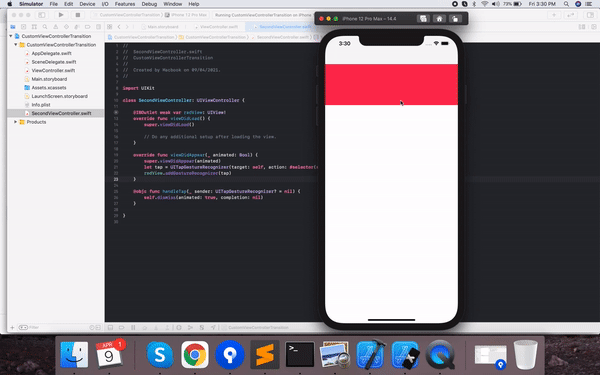
Task: Open Main.storyboard from the file list
Action: click(x=49, y=79)
